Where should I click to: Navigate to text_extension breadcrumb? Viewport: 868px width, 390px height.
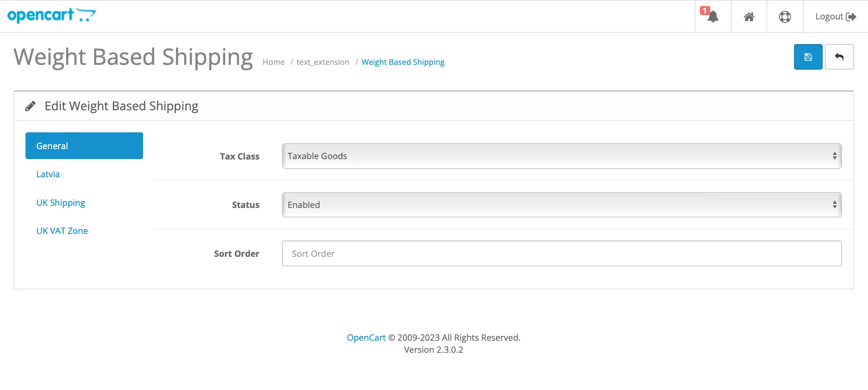pyautogui.click(x=322, y=62)
